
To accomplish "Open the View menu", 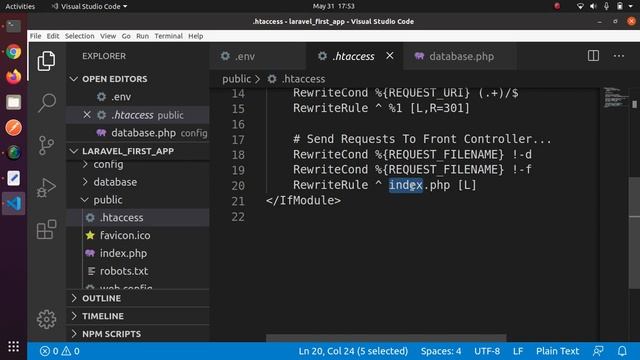I will point(108,36).
